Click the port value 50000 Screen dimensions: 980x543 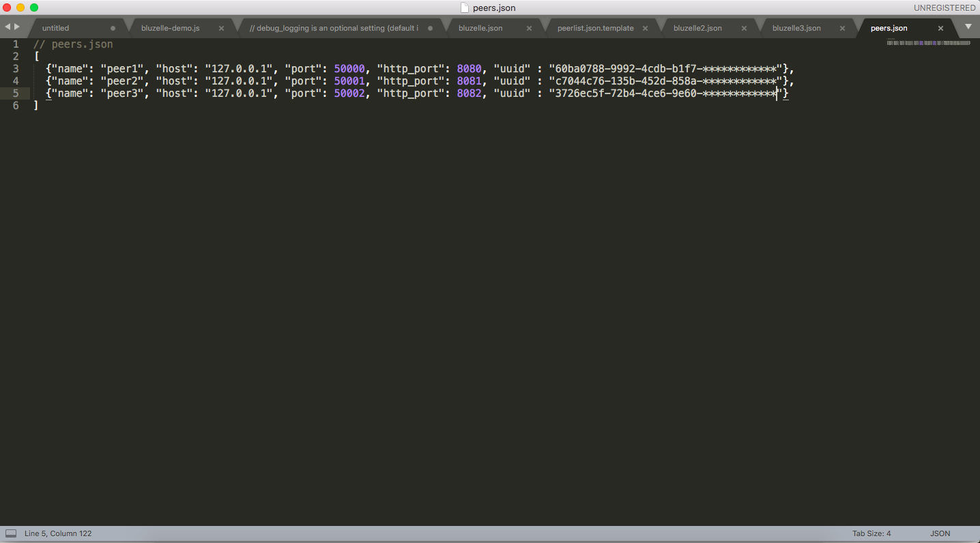tap(349, 69)
